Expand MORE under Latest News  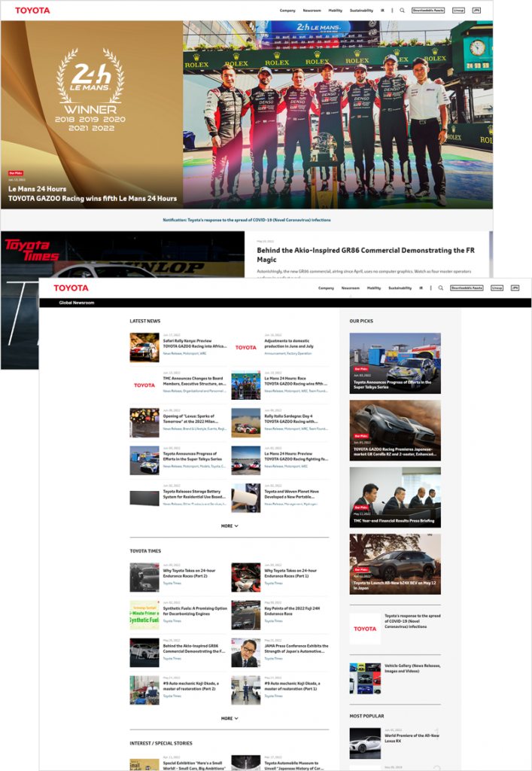[x=230, y=526]
